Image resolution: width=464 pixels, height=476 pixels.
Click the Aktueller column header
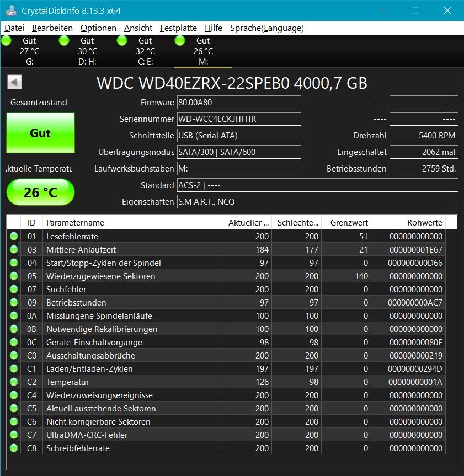[x=247, y=222]
